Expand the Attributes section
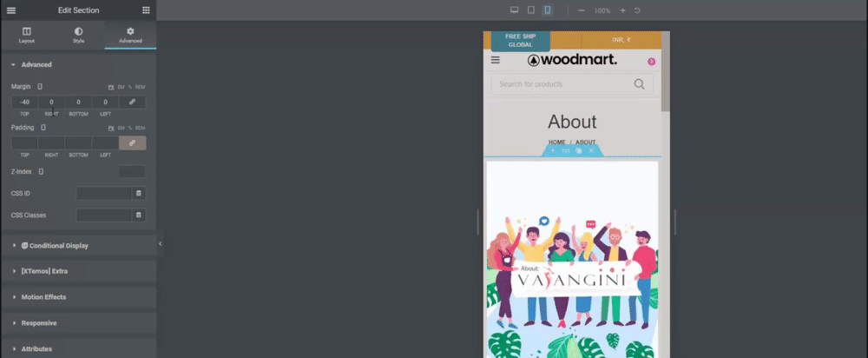The width and height of the screenshot is (868, 358). coord(79,349)
